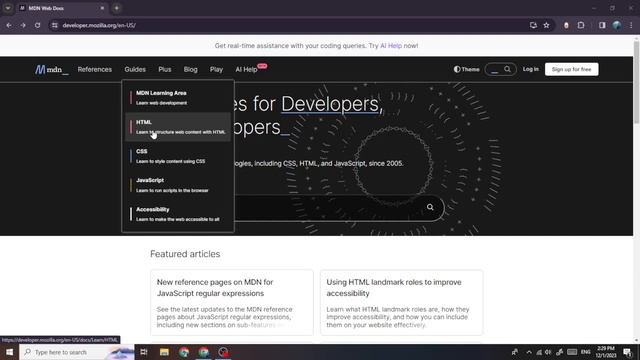Click ENG language indicator
The height and width of the screenshot is (360, 640).
(586, 352)
